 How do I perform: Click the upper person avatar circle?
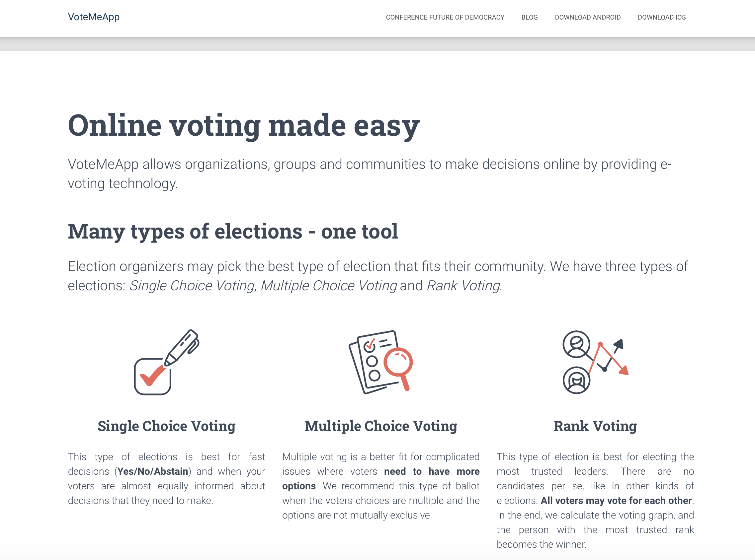576,344
